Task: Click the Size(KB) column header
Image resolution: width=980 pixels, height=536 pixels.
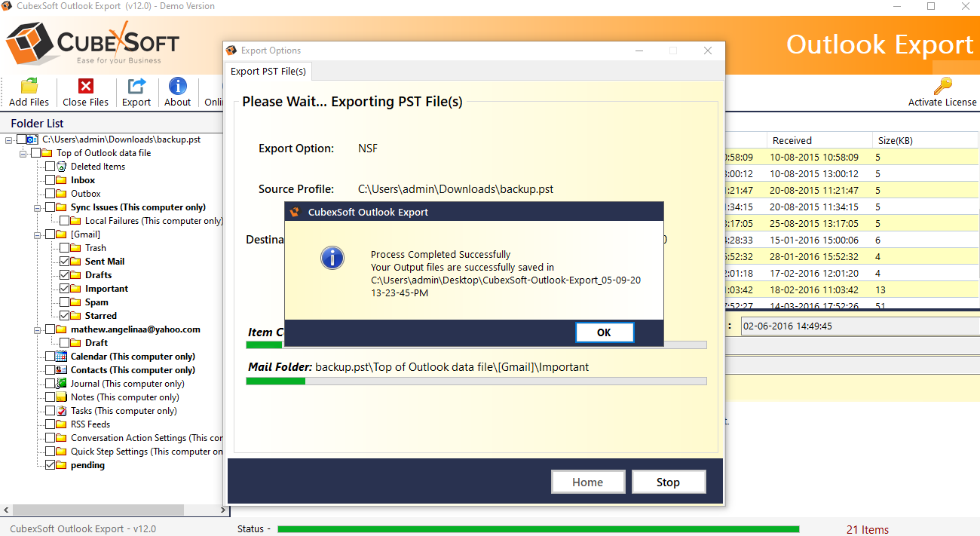Action: click(926, 140)
